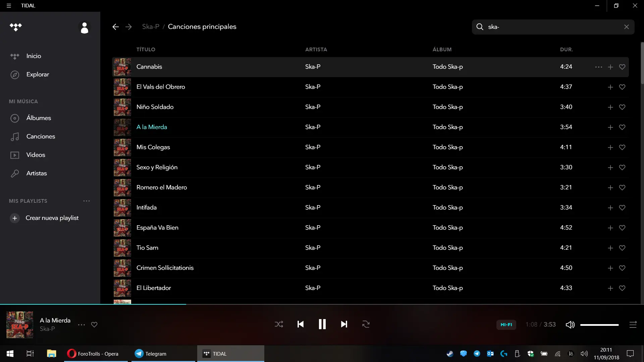This screenshot has height=362, width=644.
Task: Focus the search input field
Action: click(553, 27)
